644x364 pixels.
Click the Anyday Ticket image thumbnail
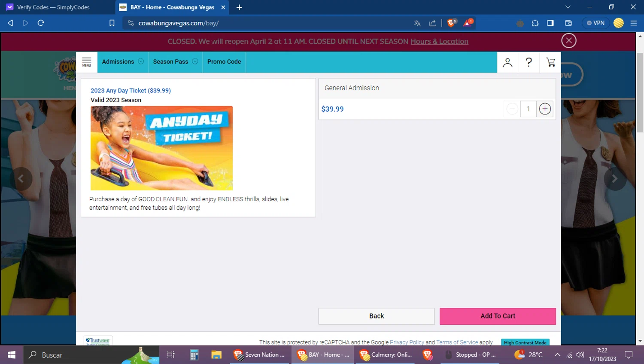(161, 148)
